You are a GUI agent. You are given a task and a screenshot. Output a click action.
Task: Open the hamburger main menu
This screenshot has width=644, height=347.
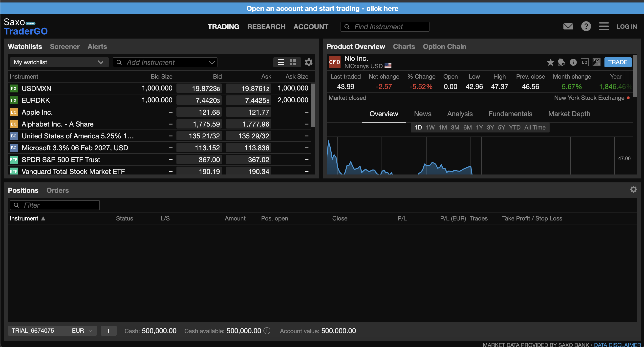(x=604, y=26)
